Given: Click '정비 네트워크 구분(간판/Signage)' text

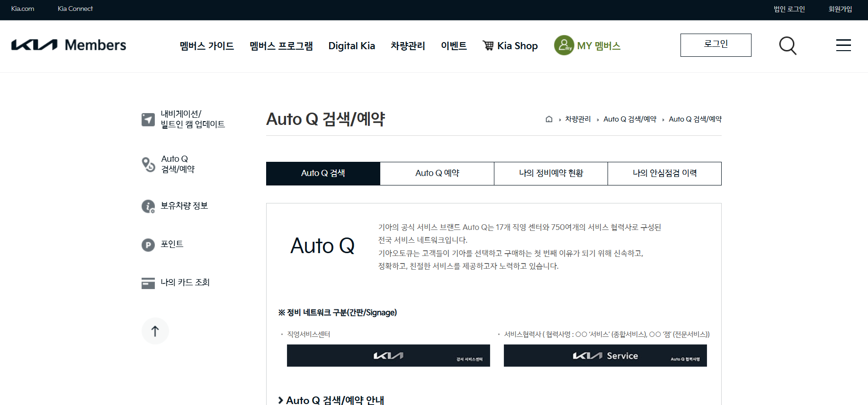Looking at the screenshot, I should click(342, 313).
